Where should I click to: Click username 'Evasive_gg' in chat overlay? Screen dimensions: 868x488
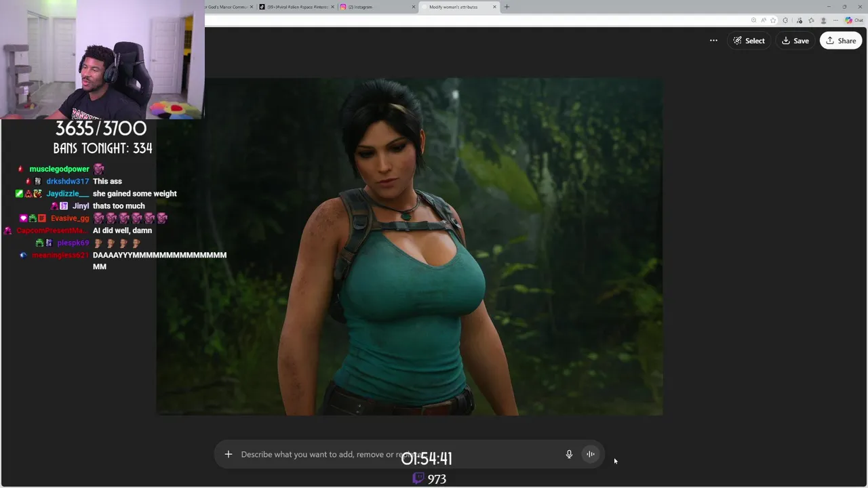click(x=70, y=218)
